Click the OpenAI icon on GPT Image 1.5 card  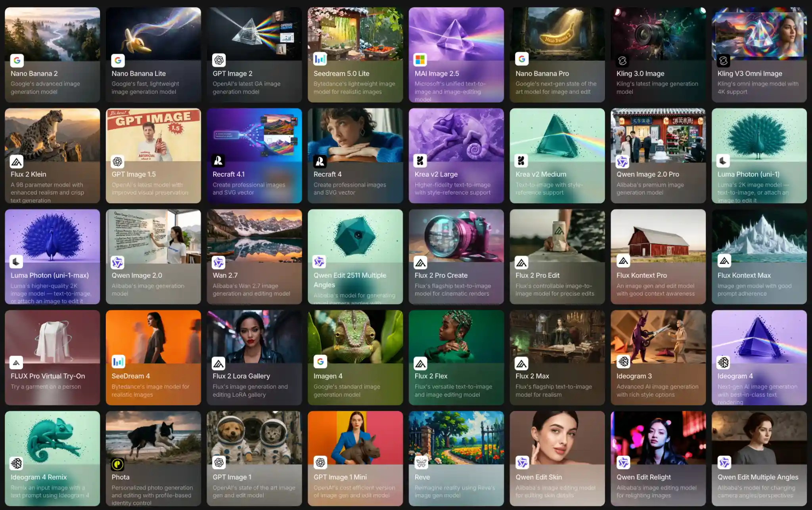(x=118, y=162)
